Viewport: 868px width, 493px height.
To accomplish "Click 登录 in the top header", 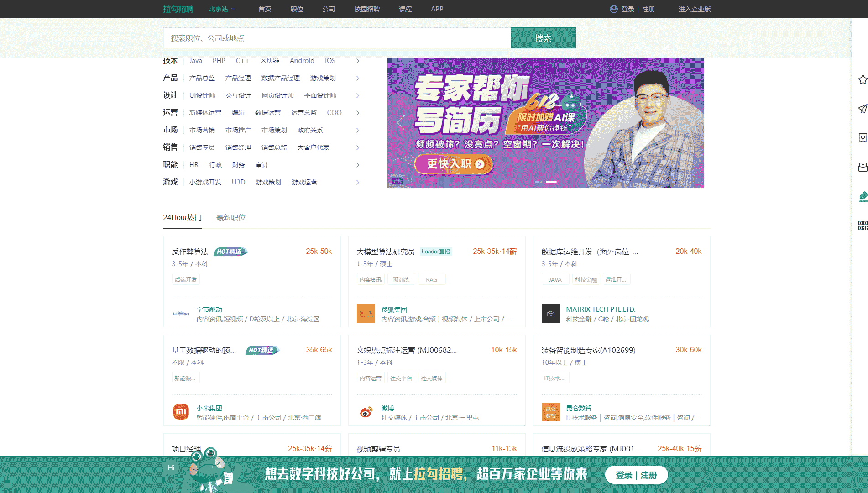I will 628,9.
